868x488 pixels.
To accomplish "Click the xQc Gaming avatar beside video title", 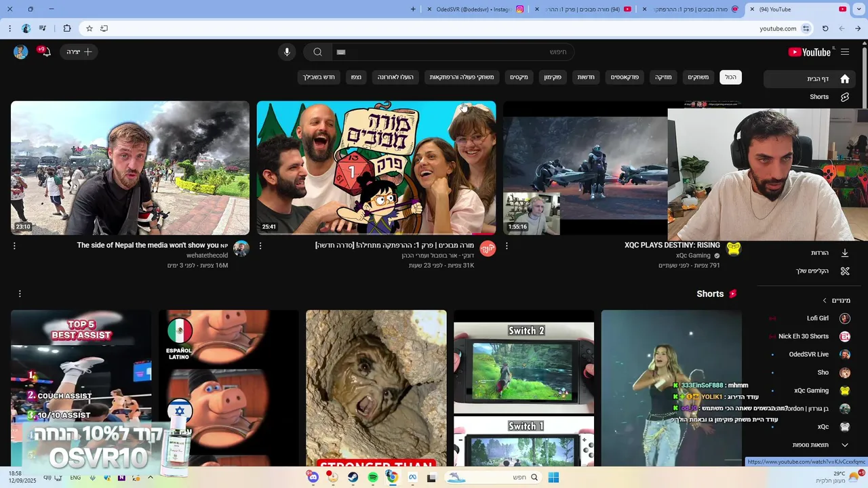I will 733,248.
